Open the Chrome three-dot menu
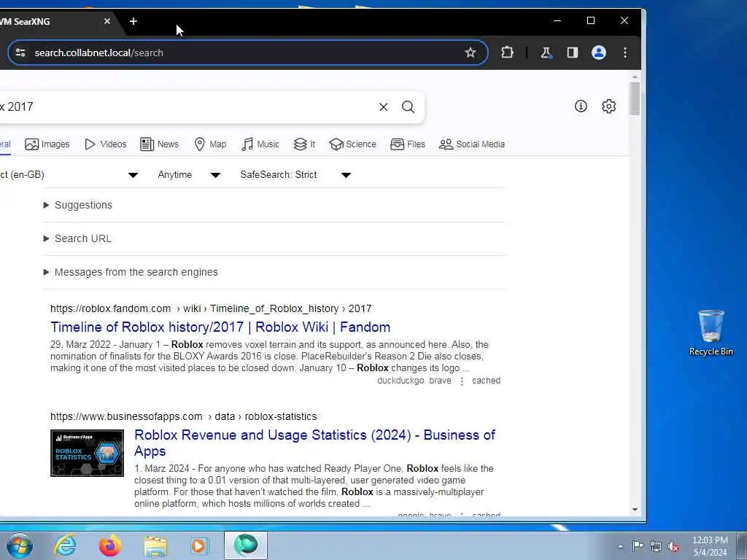 625,52
